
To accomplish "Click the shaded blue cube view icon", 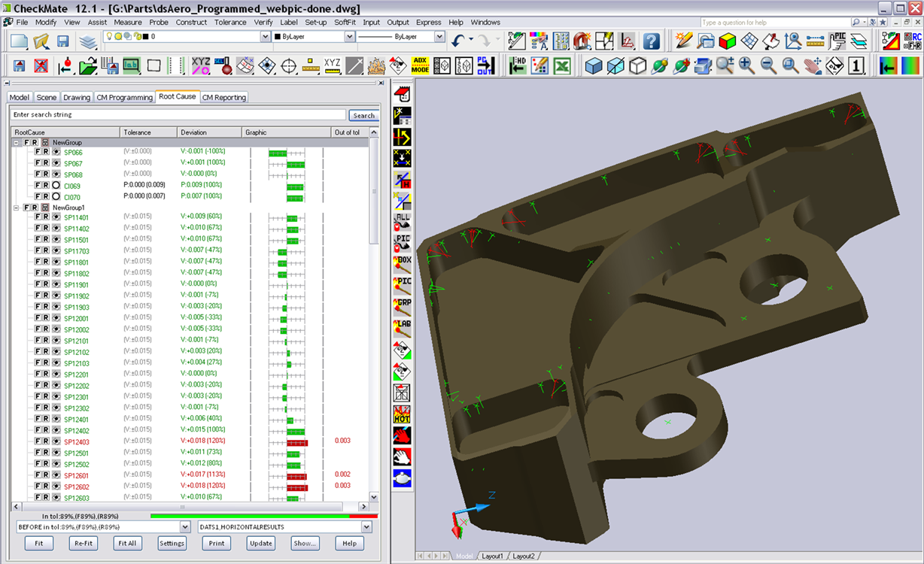I will pyautogui.click(x=594, y=66).
